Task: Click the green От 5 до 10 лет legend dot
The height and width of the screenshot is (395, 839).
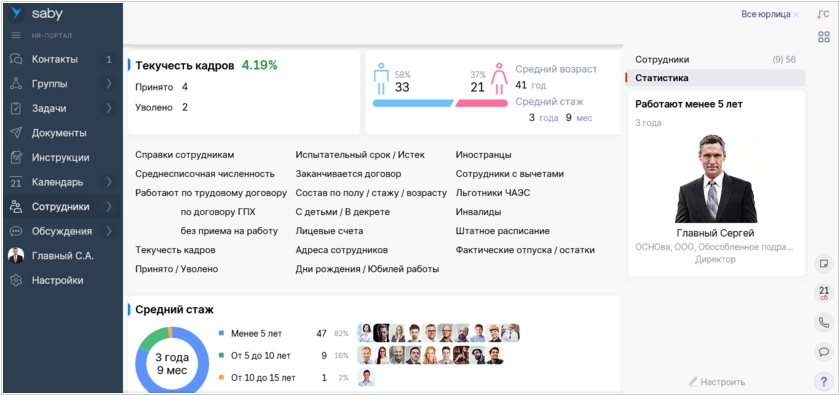Action: click(222, 355)
